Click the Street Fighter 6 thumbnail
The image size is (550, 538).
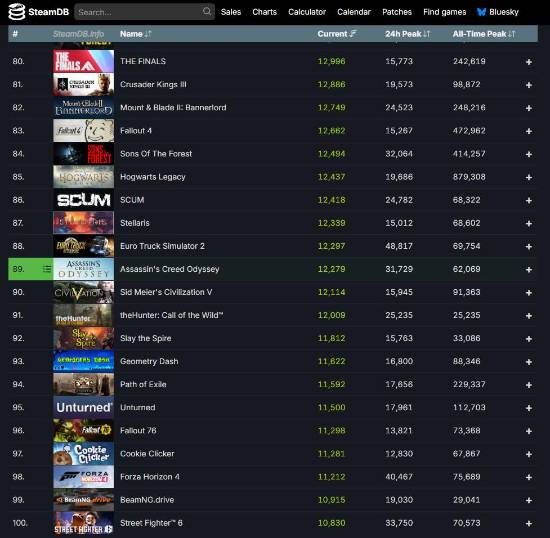click(83, 523)
